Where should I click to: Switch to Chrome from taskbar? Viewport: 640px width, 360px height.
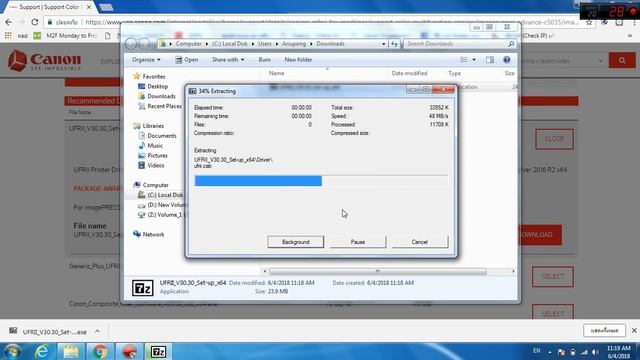[x=100, y=351]
